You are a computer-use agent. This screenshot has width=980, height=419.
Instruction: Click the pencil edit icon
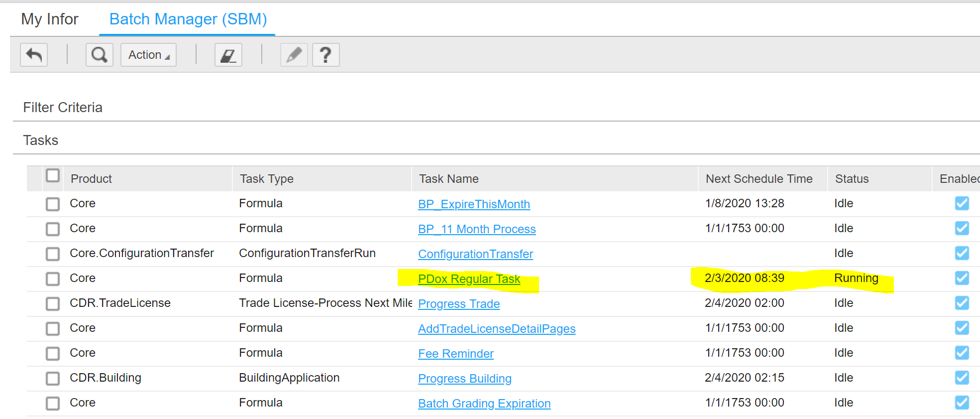(294, 55)
